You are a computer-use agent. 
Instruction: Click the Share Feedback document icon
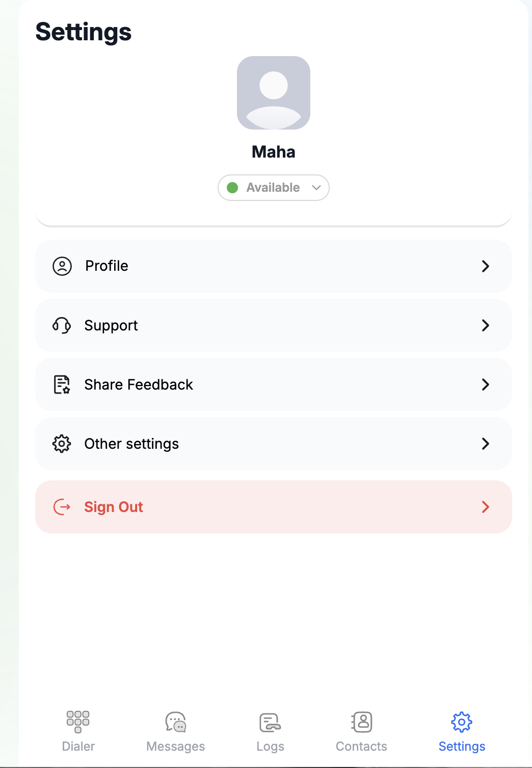tap(62, 385)
